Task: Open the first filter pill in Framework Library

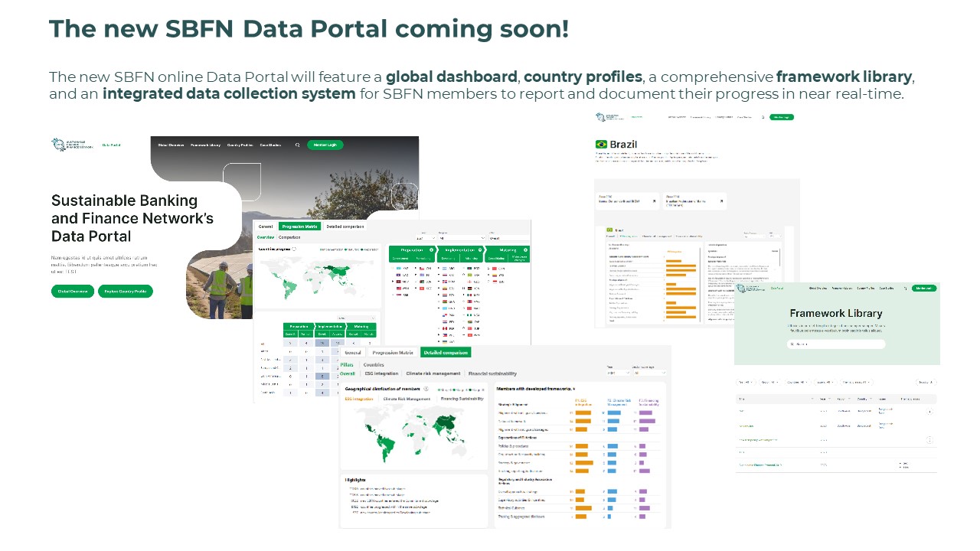Action: 746,382
